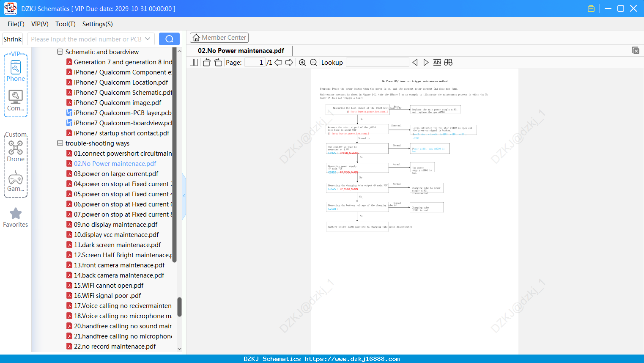This screenshot has width=644, height=363.
Task: Open Tool(T) menu
Action: coord(66,24)
